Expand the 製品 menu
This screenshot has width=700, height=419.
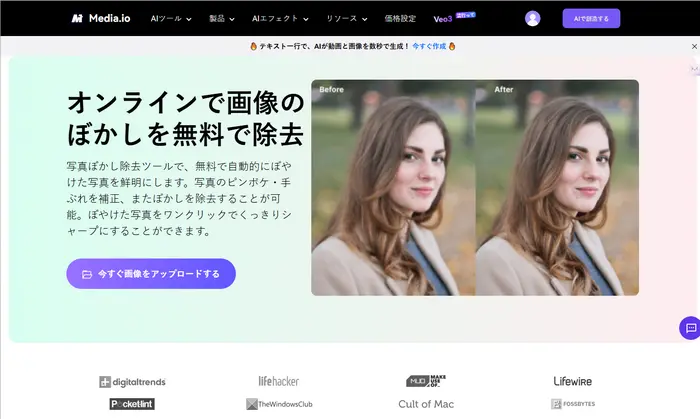222,19
